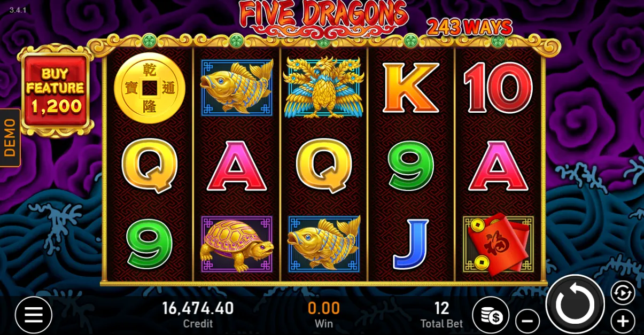Click the gold coin scatter symbol
The image size is (644, 335).
pos(150,88)
